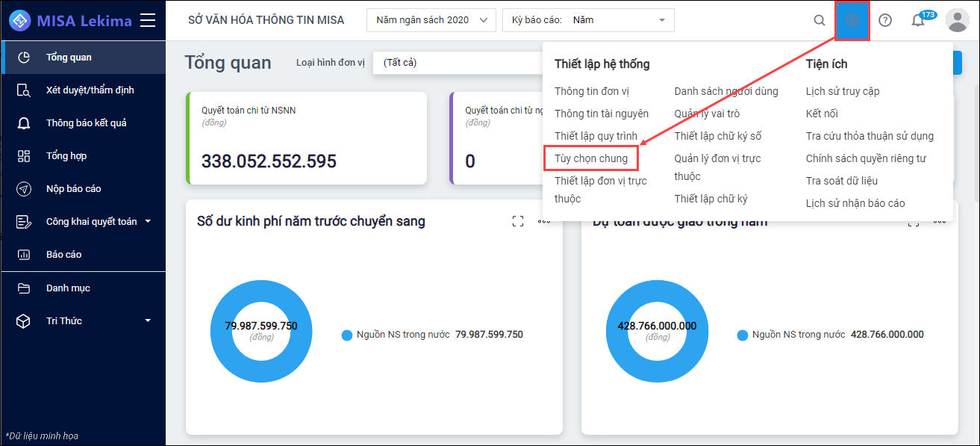Open Chính sách quyền riêng tư link

866,158
